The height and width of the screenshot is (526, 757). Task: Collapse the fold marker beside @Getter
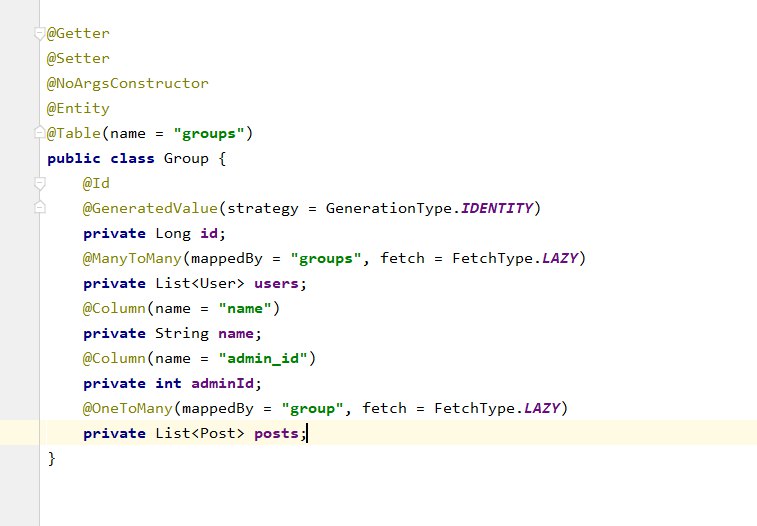click(x=40, y=33)
